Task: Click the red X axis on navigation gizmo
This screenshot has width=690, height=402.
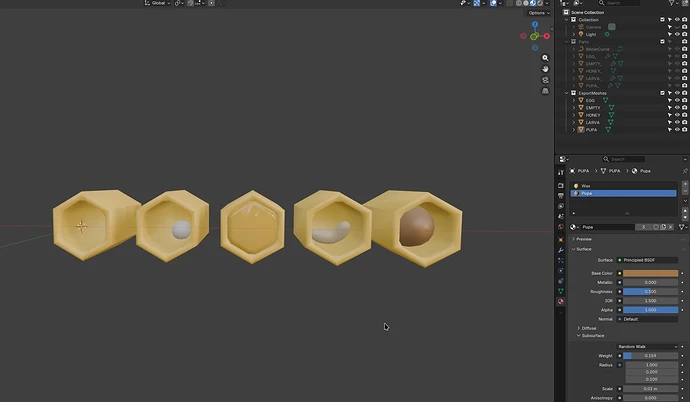Action: [547, 36]
